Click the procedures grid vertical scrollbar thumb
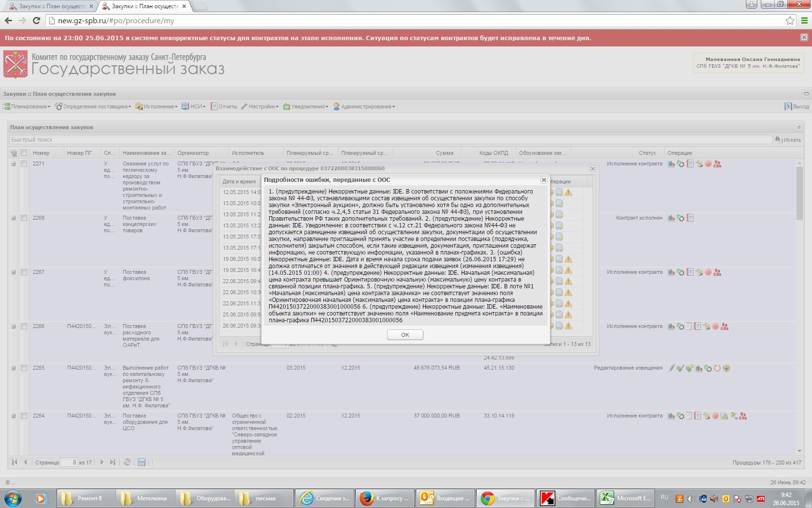Viewport: 812px width, 508px height. coord(799,194)
